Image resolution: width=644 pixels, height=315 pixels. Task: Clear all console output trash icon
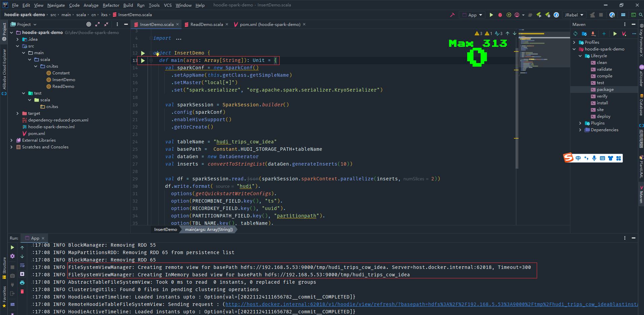(22, 291)
